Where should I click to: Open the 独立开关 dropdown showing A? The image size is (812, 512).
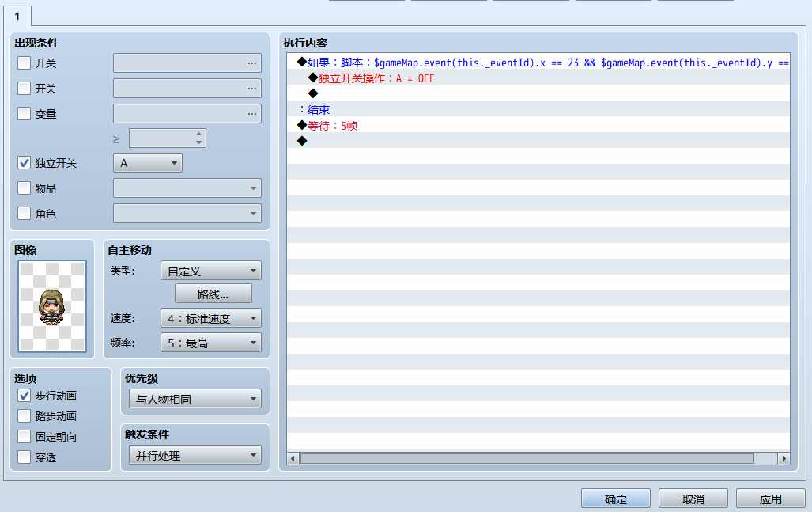point(148,163)
